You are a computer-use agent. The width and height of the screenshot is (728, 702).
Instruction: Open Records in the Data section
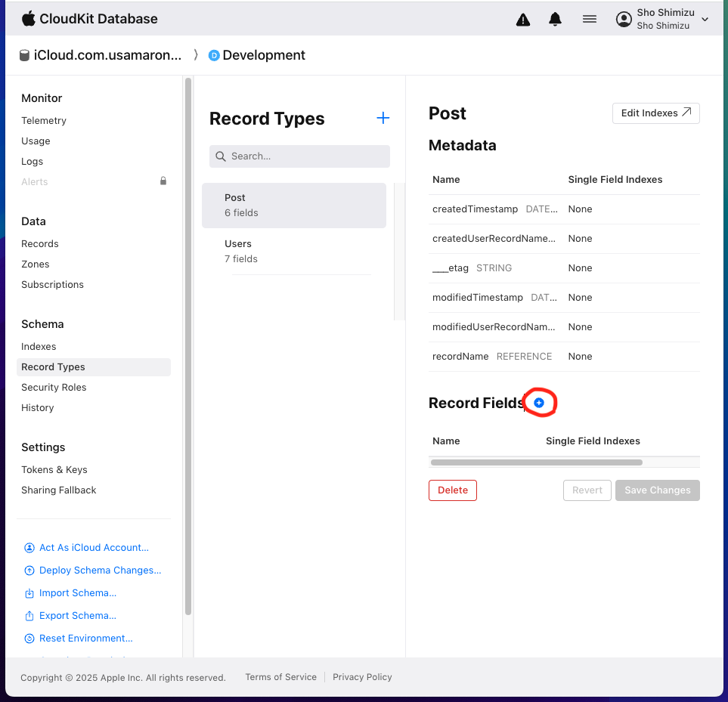[40, 243]
